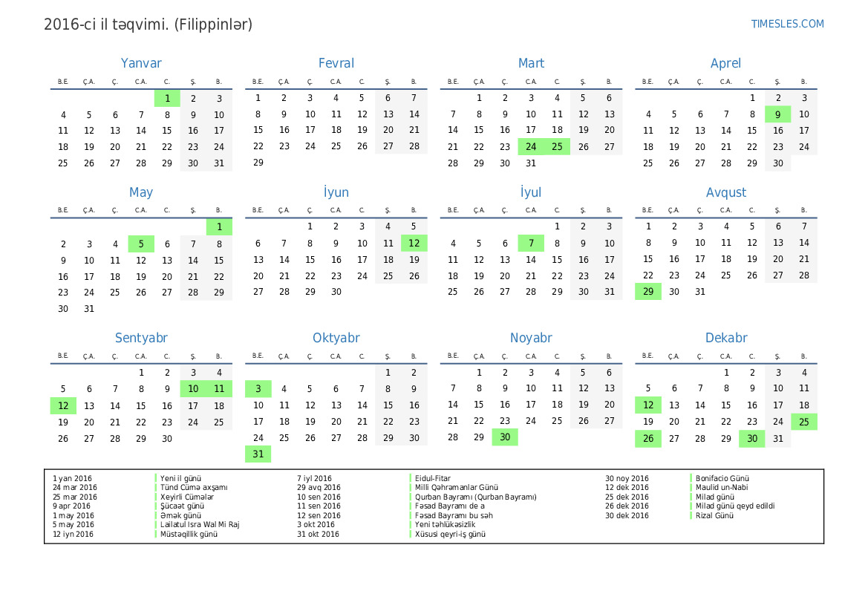Viewport: 868px width, 614px height.
Task: Click highlighted 31 in Oktyabr calendar
Action: click(258, 454)
